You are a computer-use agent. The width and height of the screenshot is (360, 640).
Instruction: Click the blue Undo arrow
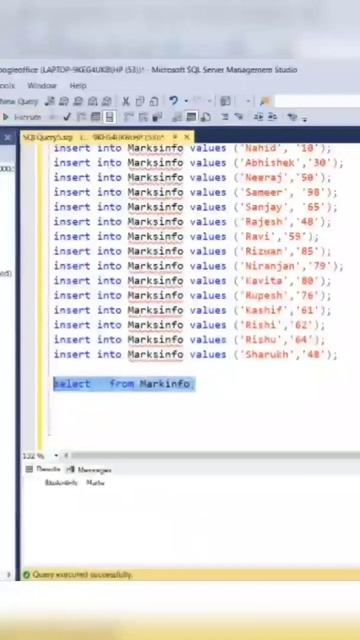coord(173,101)
